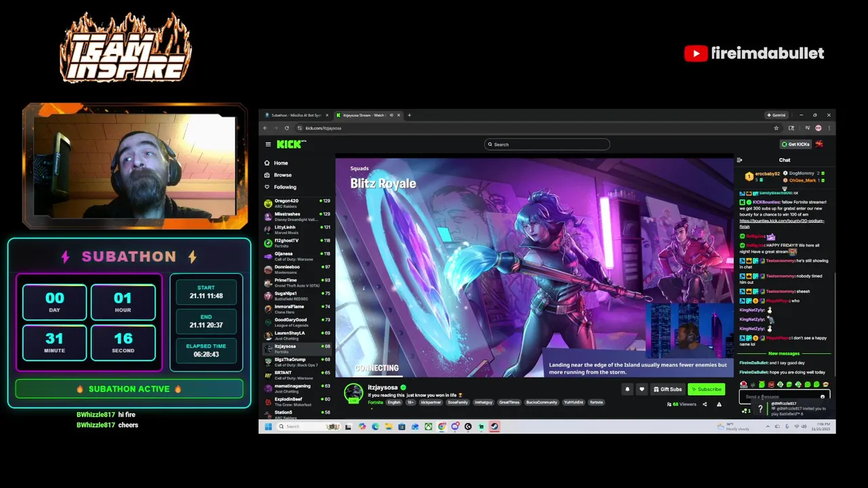Open Chrome three-dot menu
868x488 pixels.
829,128
